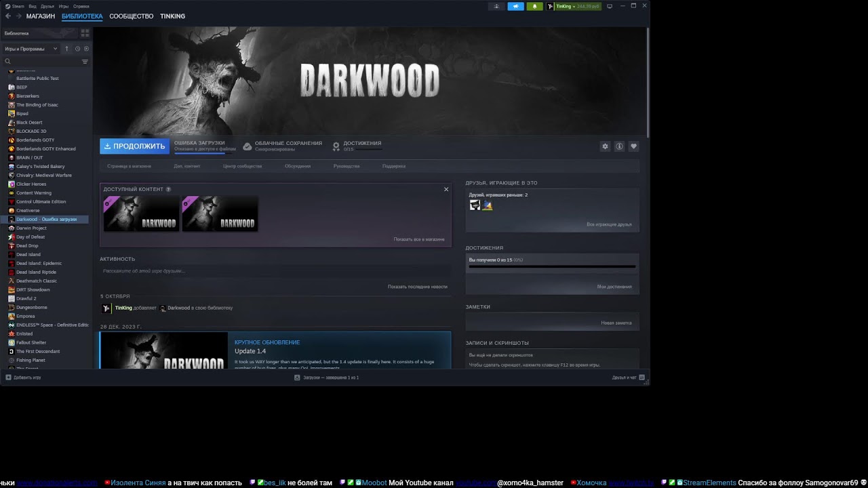This screenshot has height=488, width=868.
Task: Open the green notifications bell button
Action: click(534, 6)
